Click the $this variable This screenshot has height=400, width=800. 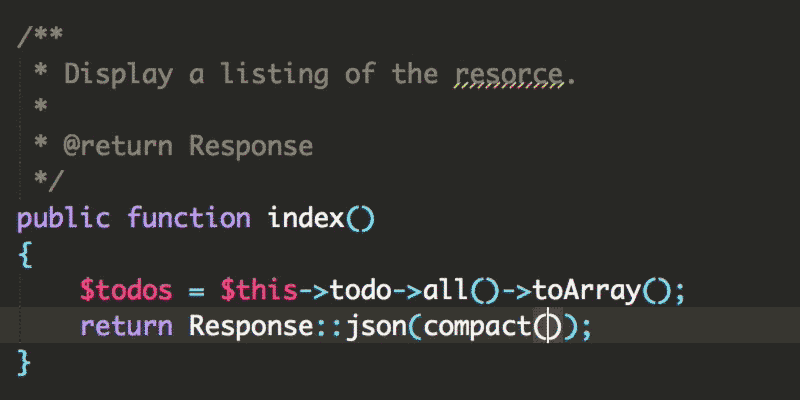(259, 290)
